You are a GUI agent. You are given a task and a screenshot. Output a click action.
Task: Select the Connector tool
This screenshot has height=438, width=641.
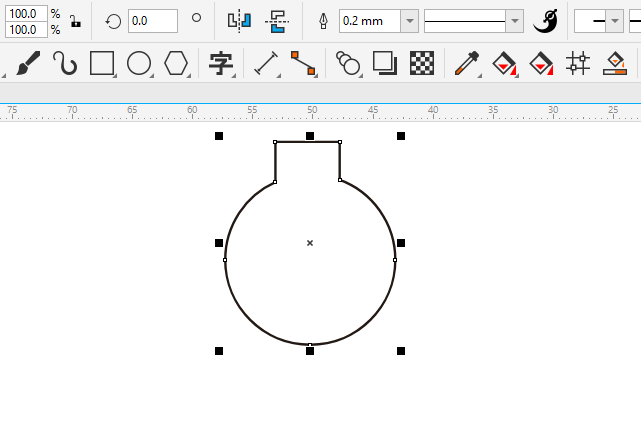tap(303, 64)
